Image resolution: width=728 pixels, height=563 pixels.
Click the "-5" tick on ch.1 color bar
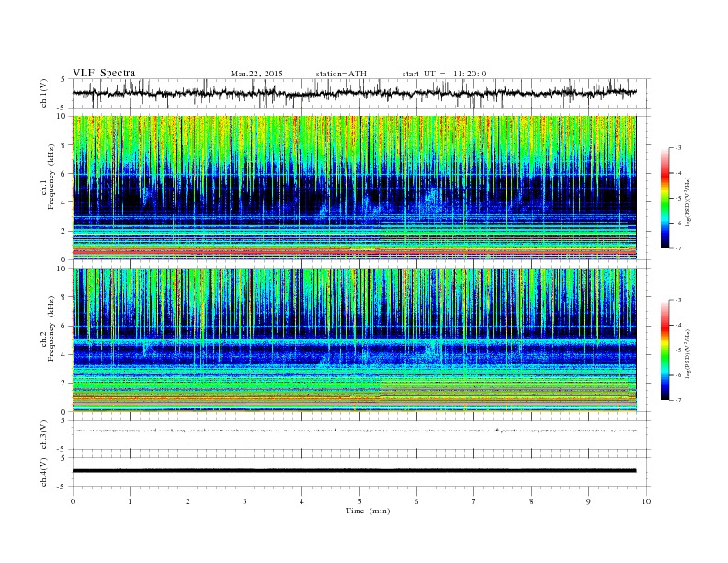678,198
